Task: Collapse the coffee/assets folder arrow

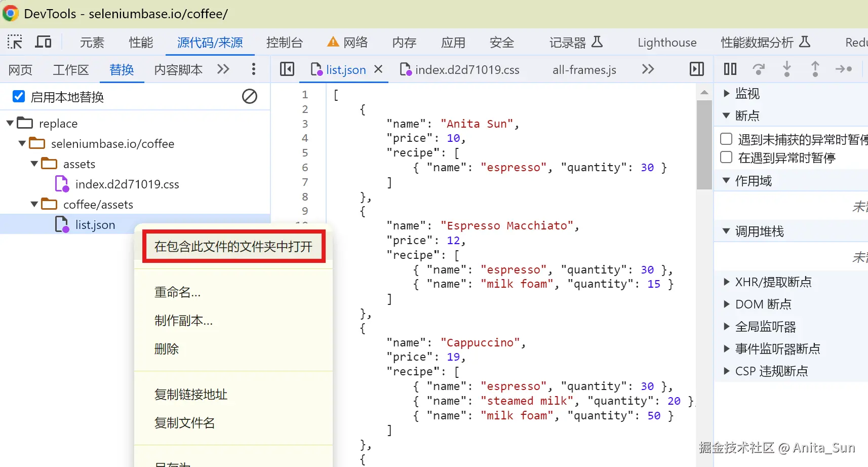Action: 34,204
